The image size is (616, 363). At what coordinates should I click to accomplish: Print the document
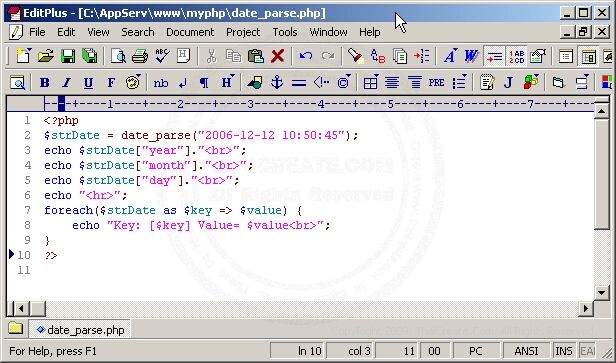point(140,56)
